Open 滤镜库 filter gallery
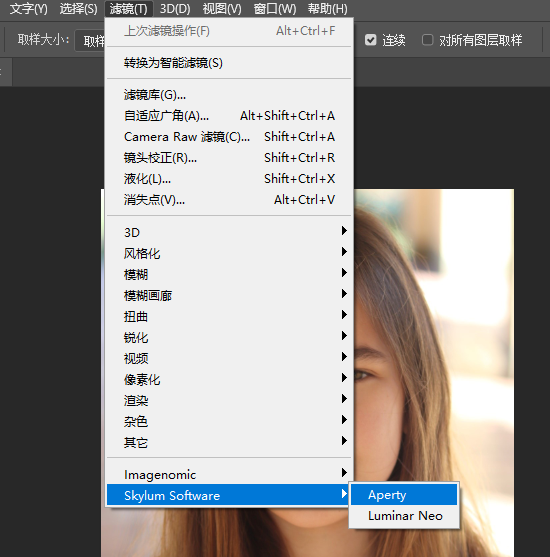Image resolution: width=550 pixels, height=557 pixels. pos(229,95)
